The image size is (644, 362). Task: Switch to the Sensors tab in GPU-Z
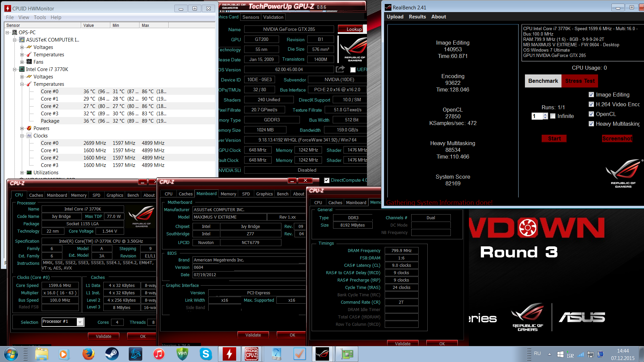tap(251, 17)
